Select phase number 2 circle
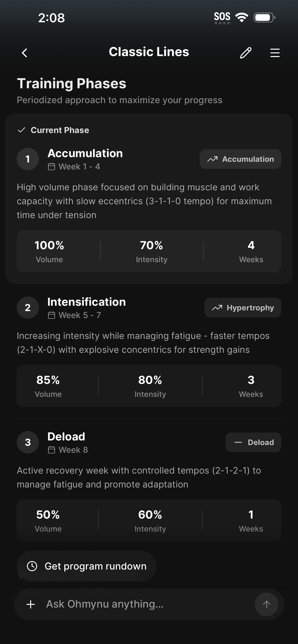This screenshot has width=298, height=644. pos(28,308)
